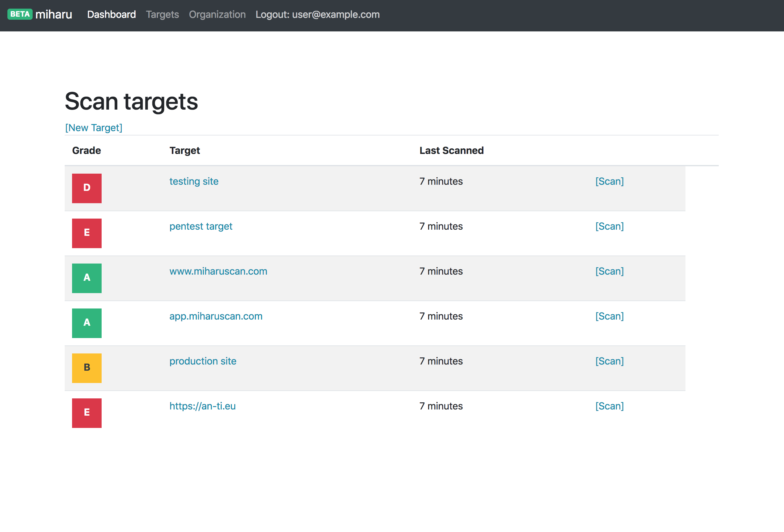784x532 pixels.
Task: Click the Last Scanned column header
Action: click(451, 151)
